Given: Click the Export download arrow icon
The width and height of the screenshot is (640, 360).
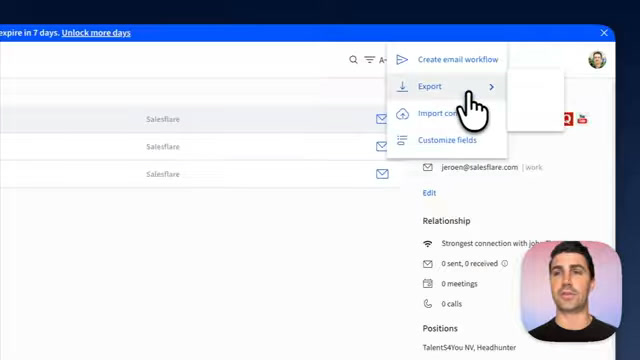Looking at the screenshot, I should pos(402,86).
